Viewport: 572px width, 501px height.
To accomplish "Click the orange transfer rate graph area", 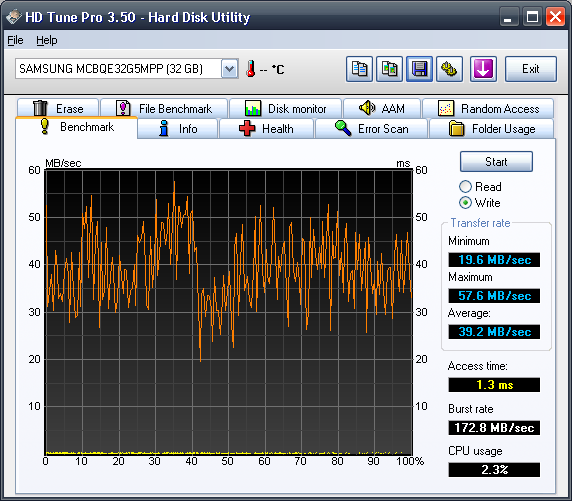I will [x=228, y=312].
